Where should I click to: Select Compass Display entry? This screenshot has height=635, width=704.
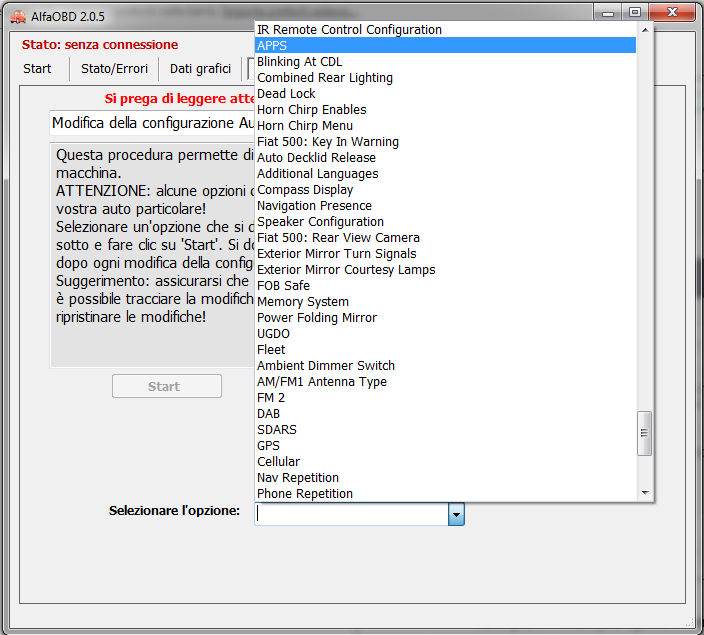tap(445, 190)
